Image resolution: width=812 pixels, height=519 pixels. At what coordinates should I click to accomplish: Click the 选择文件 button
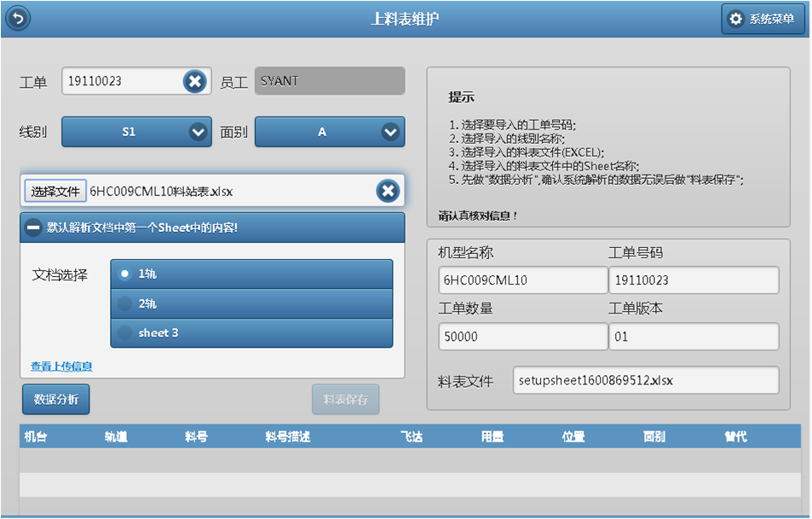click(x=55, y=191)
